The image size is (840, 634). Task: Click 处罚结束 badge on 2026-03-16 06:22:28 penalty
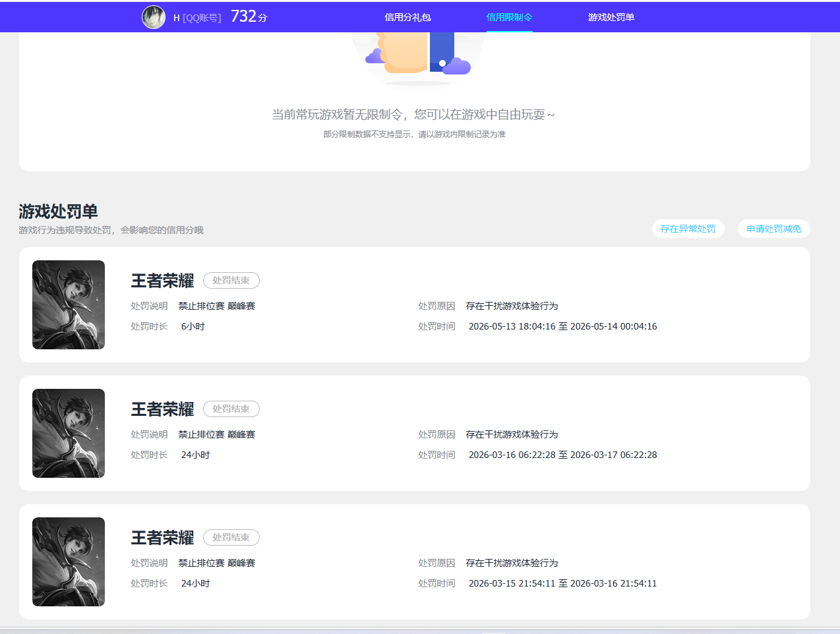231,409
